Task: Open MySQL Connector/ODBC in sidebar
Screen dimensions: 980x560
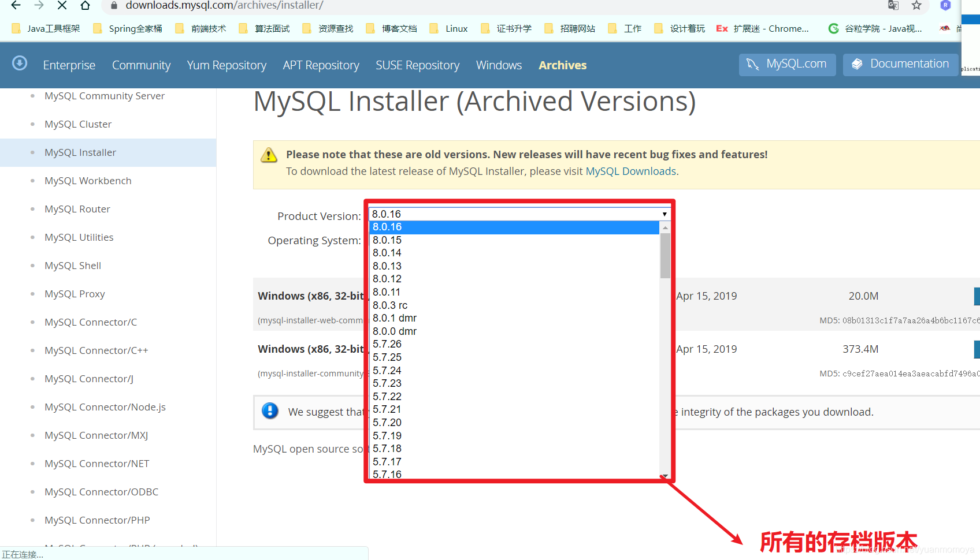Action: point(102,492)
